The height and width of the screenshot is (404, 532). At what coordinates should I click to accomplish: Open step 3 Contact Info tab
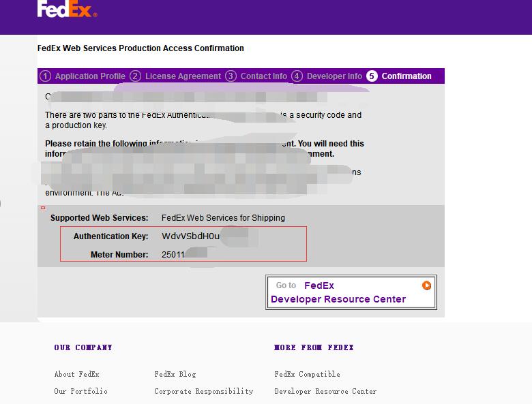click(256, 76)
